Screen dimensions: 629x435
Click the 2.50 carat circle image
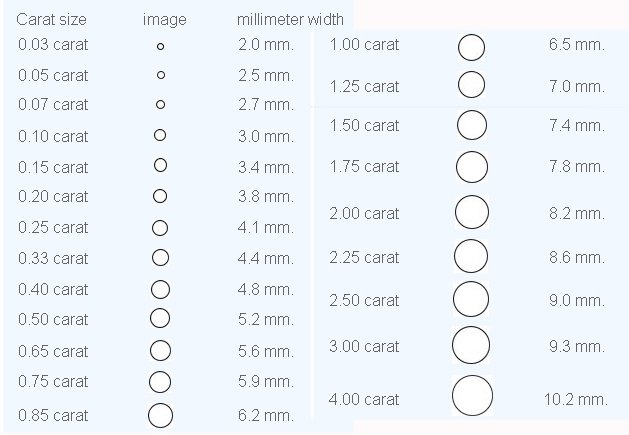point(471,299)
